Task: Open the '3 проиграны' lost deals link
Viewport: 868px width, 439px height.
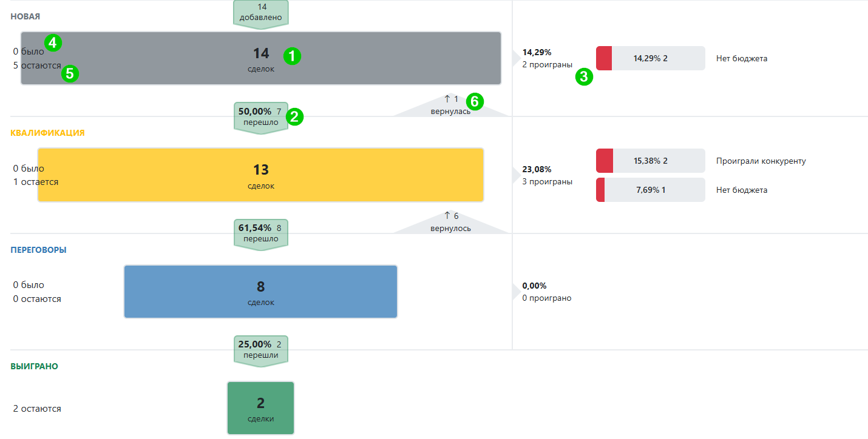Action: coord(547,181)
